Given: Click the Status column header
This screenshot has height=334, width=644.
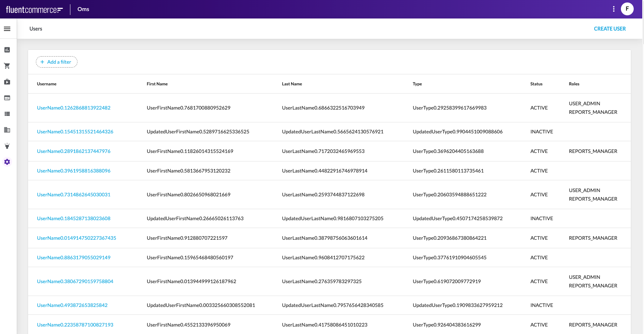Looking at the screenshot, I should (x=536, y=84).
